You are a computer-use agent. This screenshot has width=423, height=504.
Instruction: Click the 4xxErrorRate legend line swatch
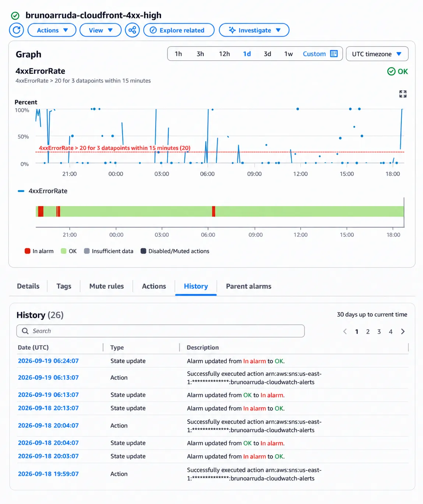(x=21, y=191)
